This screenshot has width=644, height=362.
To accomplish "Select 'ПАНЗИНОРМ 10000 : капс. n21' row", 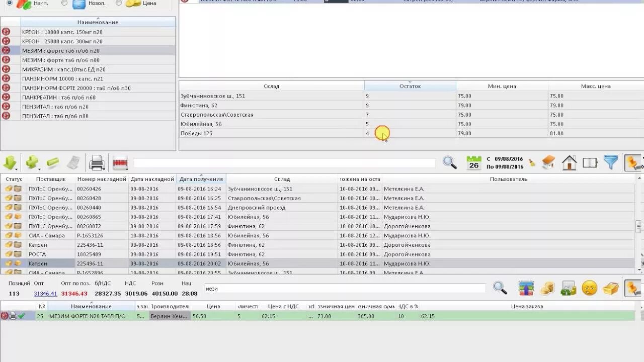I will [88, 78].
